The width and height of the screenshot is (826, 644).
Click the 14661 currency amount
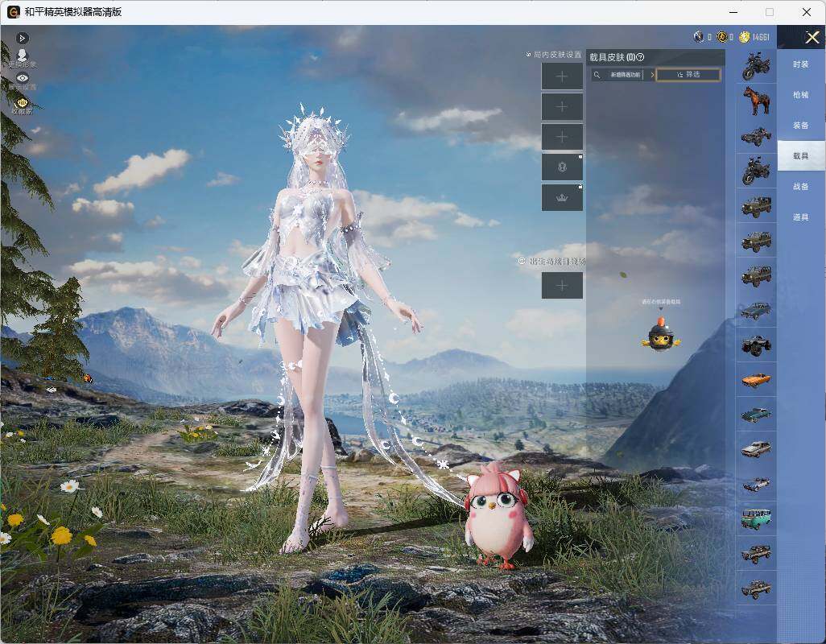click(761, 37)
